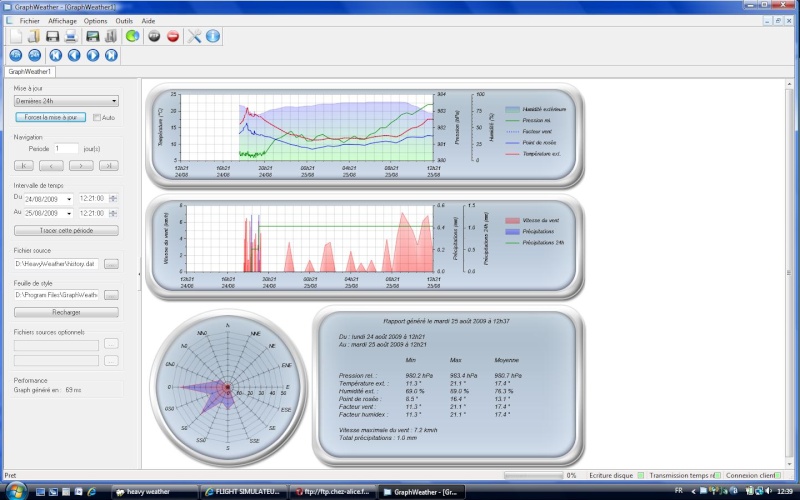Click the green globe update icon
The width and height of the screenshot is (800, 500).
[133, 36]
